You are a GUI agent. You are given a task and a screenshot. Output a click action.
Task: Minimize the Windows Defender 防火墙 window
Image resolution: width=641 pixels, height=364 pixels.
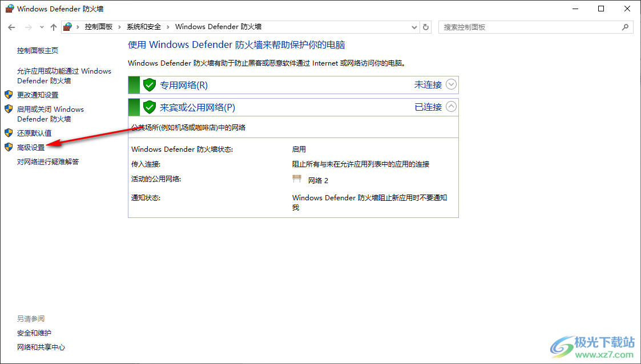[x=575, y=9]
